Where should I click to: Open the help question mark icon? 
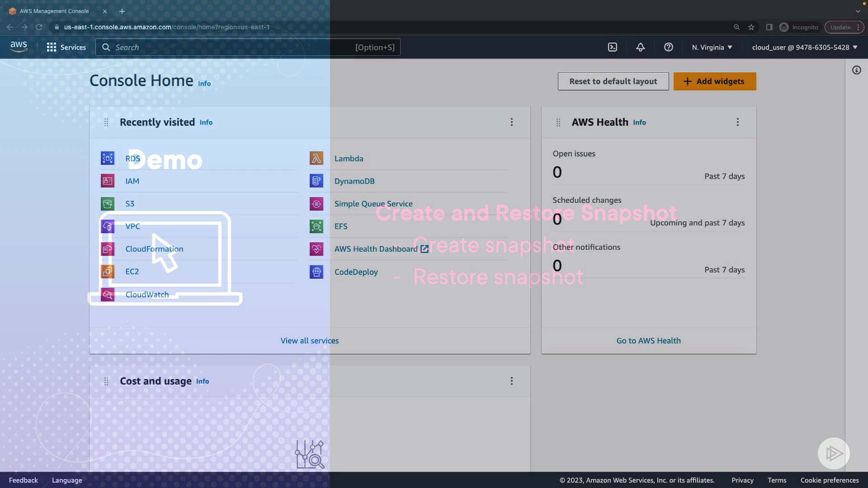(x=668, y=47)
